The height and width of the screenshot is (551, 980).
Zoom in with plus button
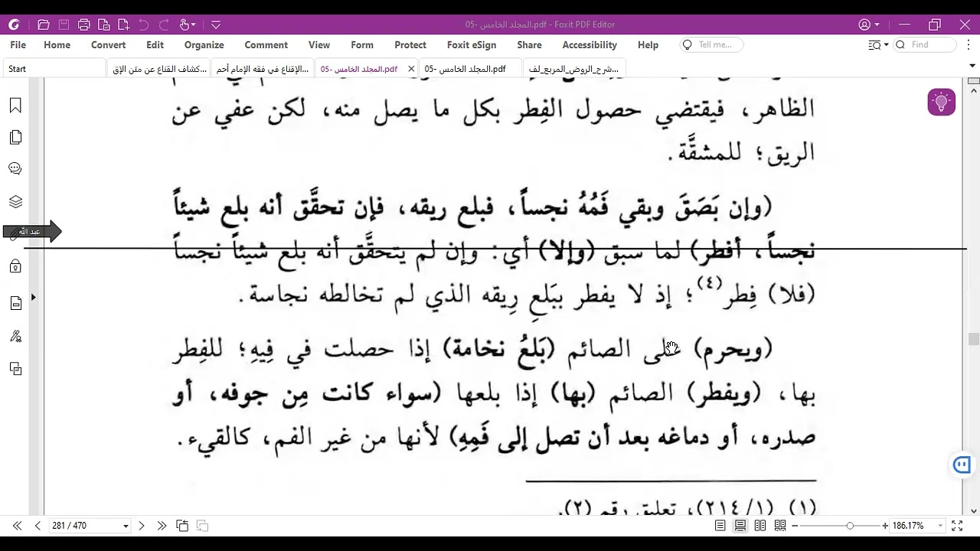tap(885, 526)
